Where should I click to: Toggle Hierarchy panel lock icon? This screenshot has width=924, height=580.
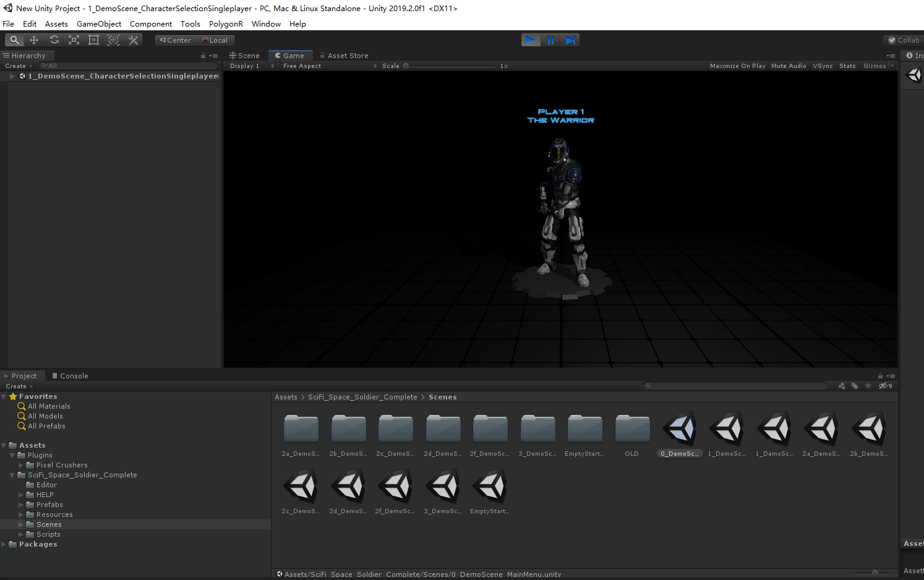pyautogui.click(x=203, y=56)
